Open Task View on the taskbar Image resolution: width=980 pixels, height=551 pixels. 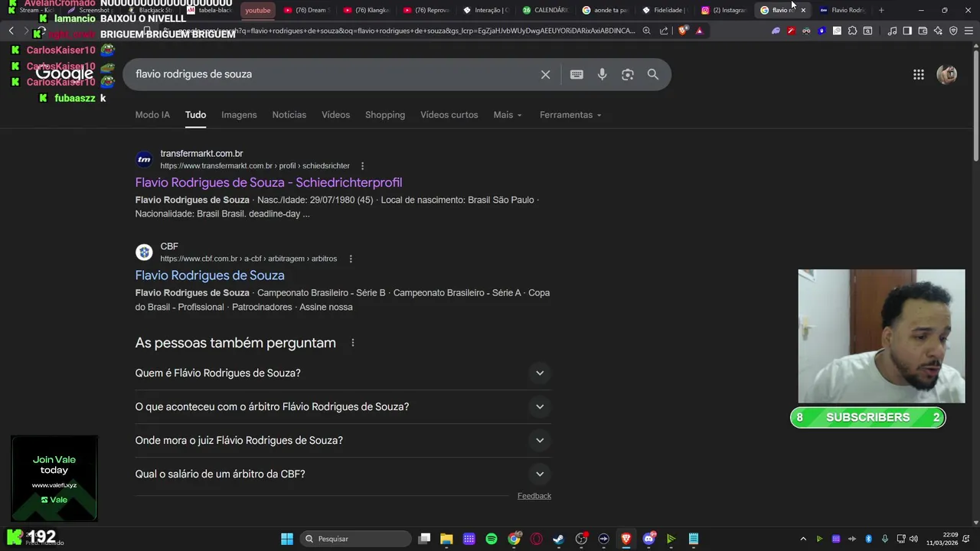click(424, 539)
